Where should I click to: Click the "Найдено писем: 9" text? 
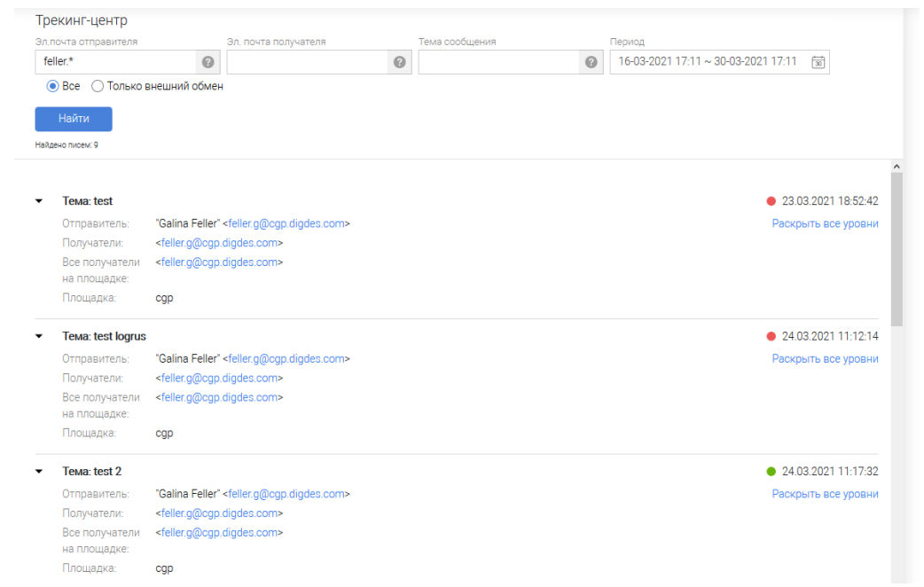point(67,145)
